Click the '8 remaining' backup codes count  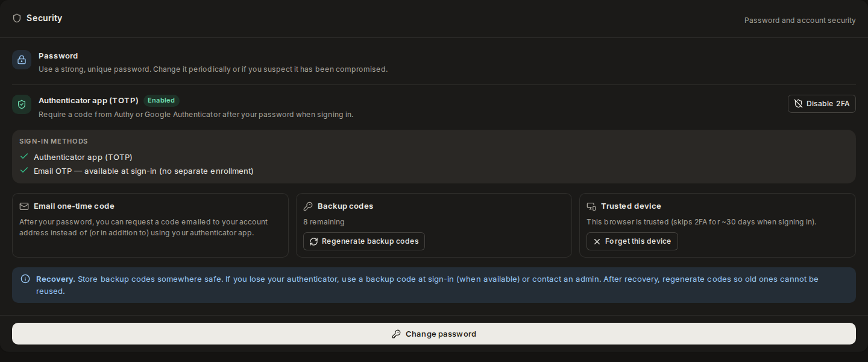pos(324,222)
